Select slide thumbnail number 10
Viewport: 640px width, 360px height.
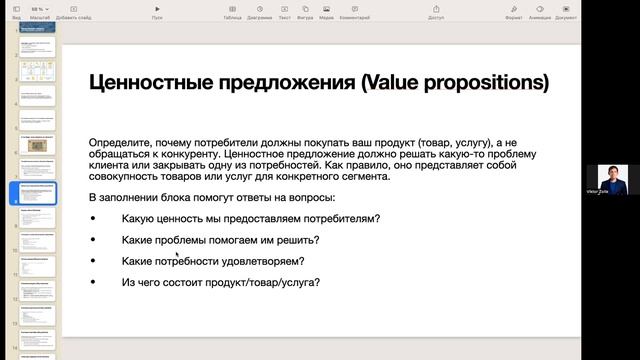point(37,242)
